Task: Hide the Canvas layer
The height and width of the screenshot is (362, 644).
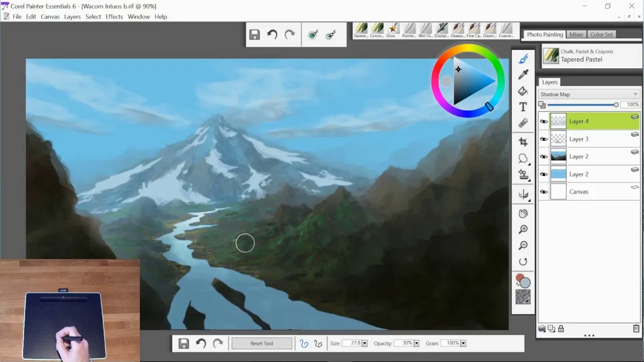Action: 544,192
